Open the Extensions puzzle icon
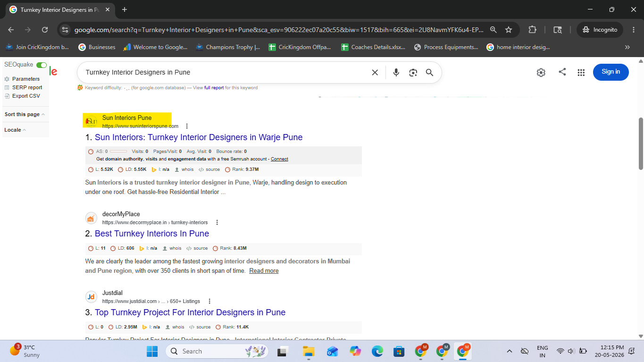644x362 pixels. (532, 30)
